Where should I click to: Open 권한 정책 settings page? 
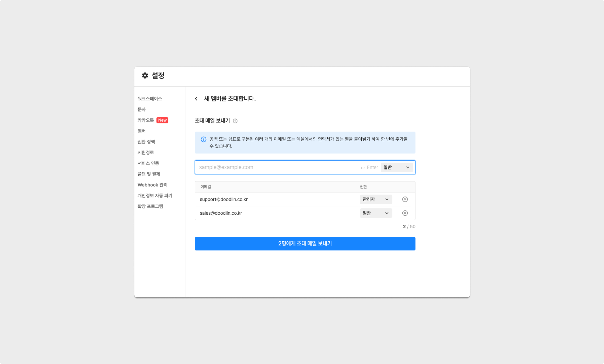point(146,142)
